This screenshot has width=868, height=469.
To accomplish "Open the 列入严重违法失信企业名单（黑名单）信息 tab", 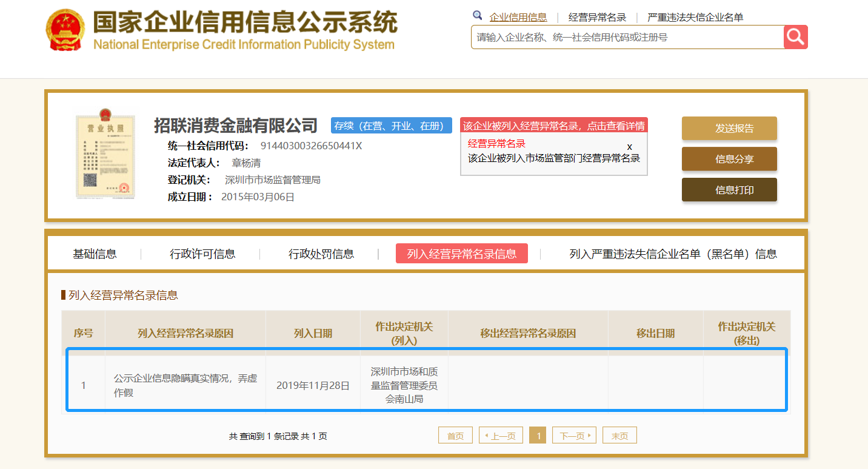I will pyautogui.click(x=673, y=254).
